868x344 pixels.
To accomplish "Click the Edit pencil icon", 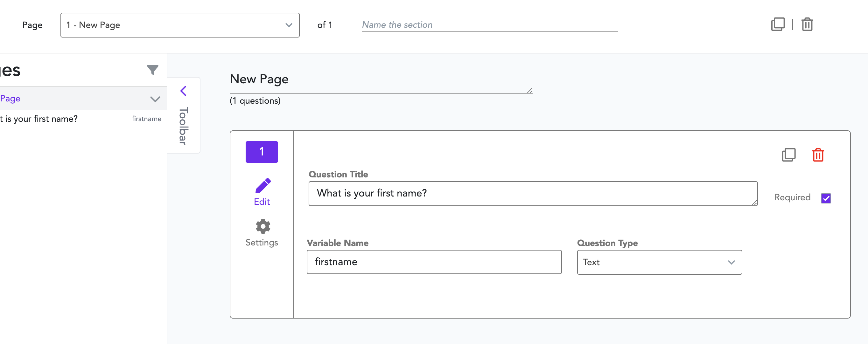I will point(262,186).
